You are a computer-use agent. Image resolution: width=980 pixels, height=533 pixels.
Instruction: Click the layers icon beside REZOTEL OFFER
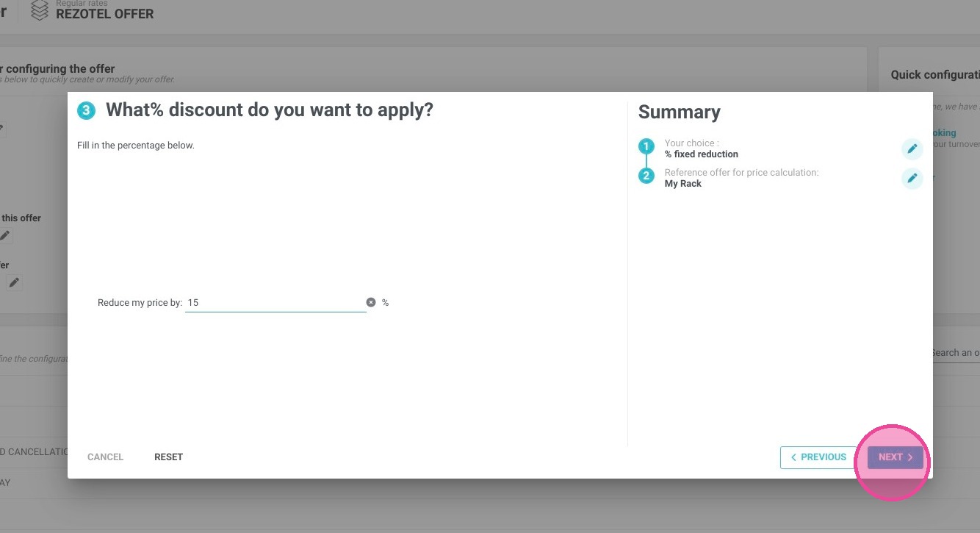coord(40,10)
